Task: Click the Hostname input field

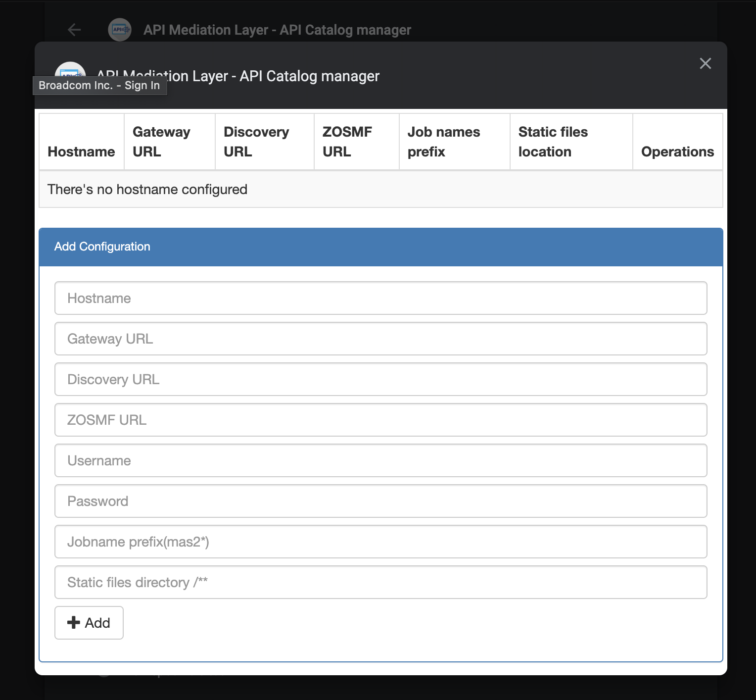Action: pos(380,298)
